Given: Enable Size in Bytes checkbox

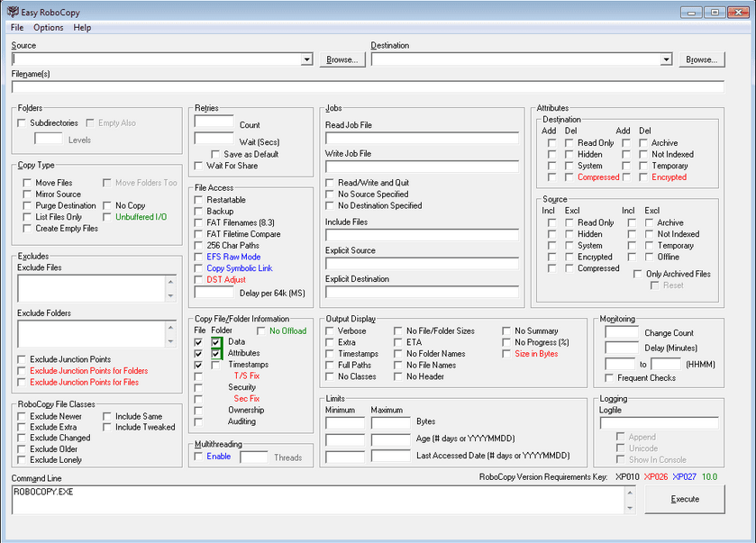Looking at the screenshot, I should (x=506, y=354).
